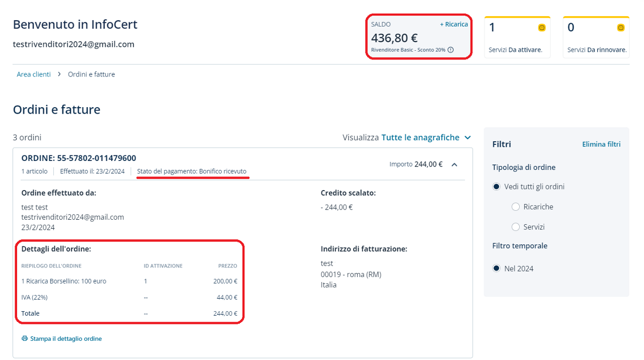The width and height of the screenshot is (644, 360).
Task: Click the yellow alert icon on Da attivare card
Action: click(x=542, y=28)
